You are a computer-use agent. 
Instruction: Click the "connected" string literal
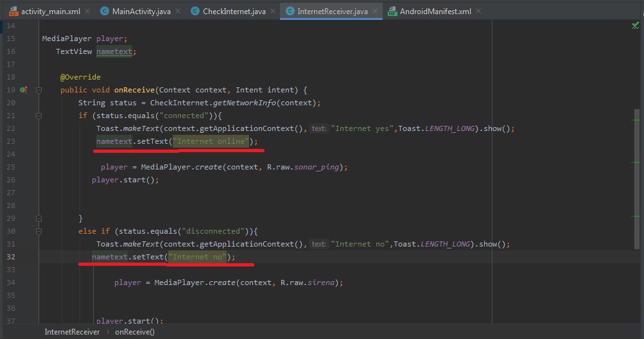pos(184,116)
